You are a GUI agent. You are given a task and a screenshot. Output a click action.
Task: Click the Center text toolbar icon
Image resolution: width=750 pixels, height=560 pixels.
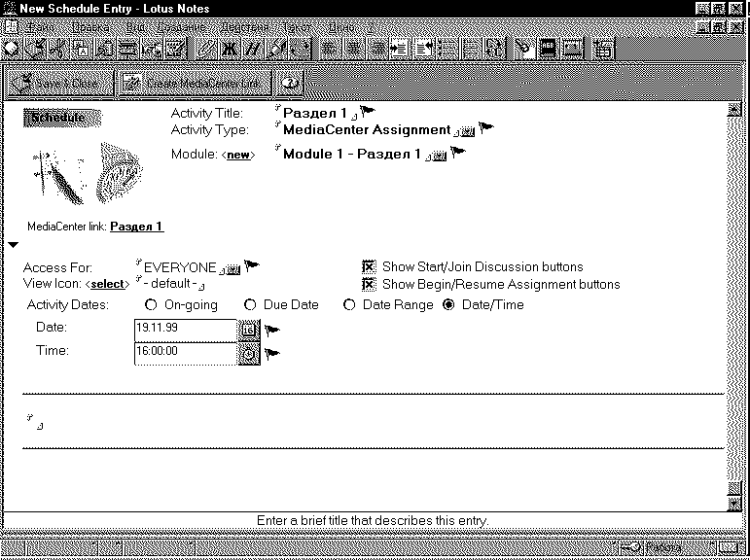point(352,50)
